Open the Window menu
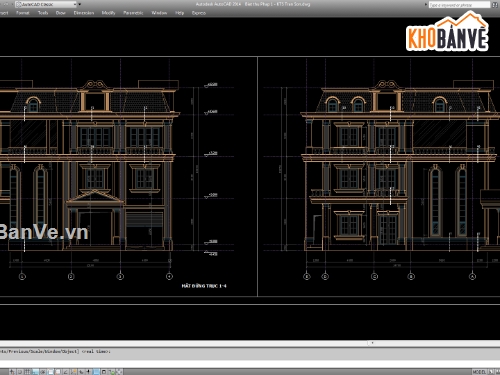500x375 pixels. (x=159, y=13)
